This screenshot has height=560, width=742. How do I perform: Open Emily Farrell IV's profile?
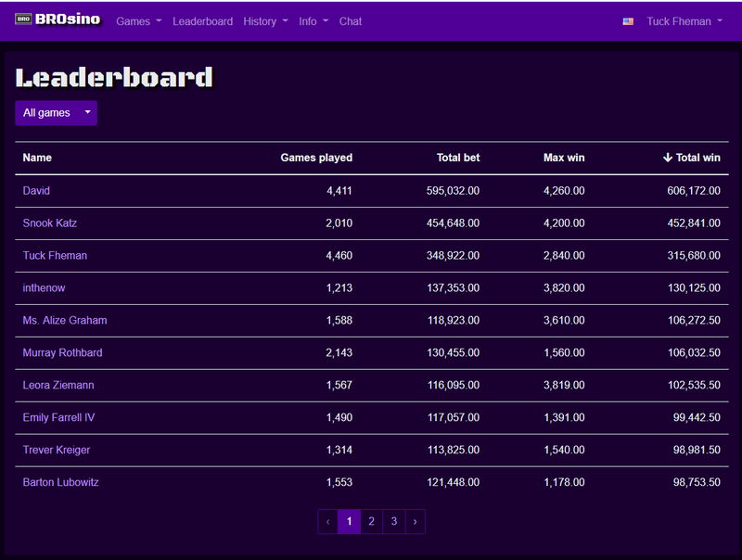coord(58,417)
